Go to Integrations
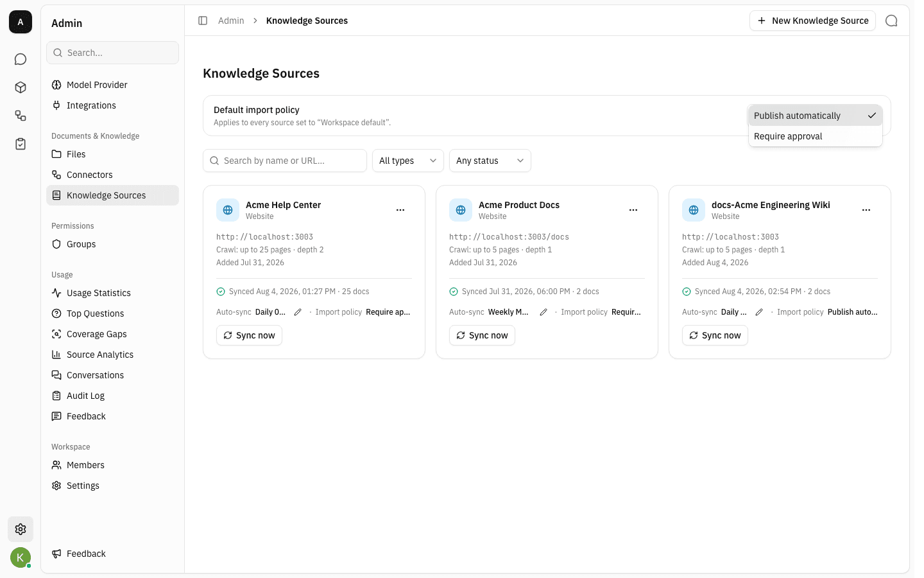The width and height of the screenshot is (924, 578). [112, 105]
